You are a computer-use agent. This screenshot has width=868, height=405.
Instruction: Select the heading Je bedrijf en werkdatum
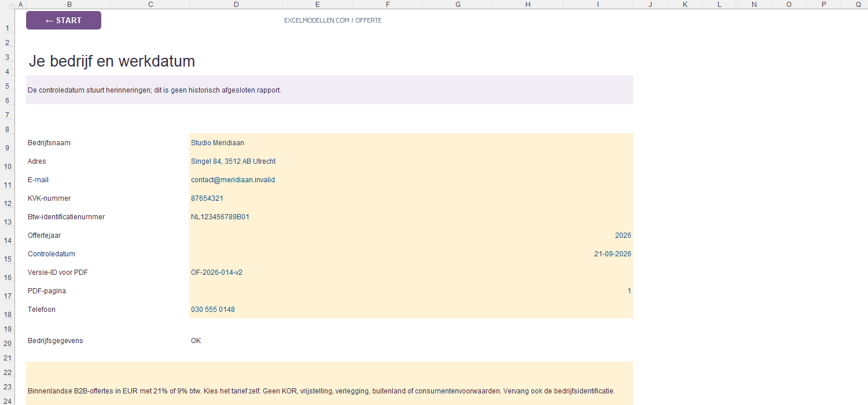click(112, 61)
